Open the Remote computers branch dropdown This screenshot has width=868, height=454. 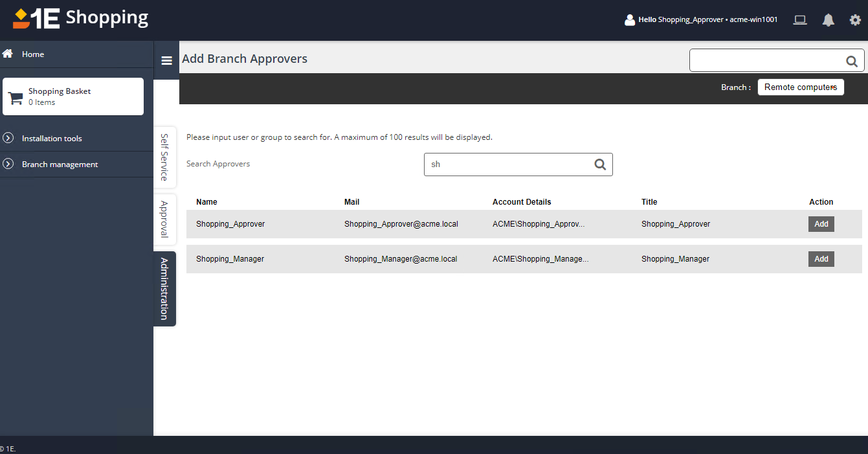[801, 87]
